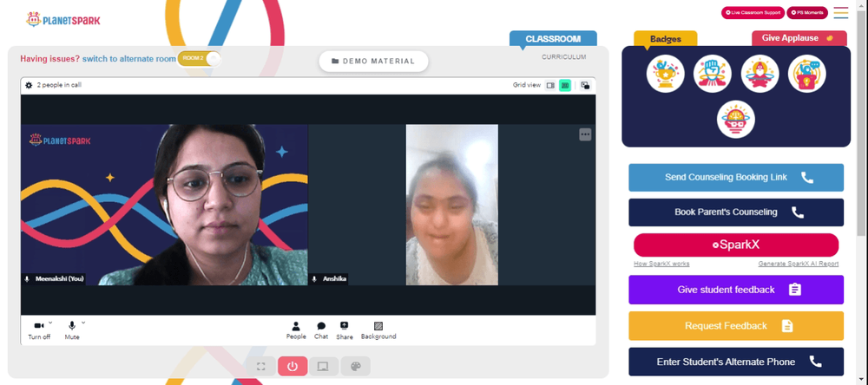
Task: Click the Request Feedback button
Action: tap(736, 326)
